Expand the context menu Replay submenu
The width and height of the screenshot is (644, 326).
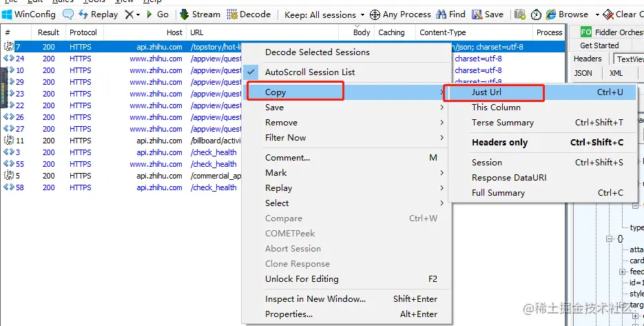(x=346, y=188)
